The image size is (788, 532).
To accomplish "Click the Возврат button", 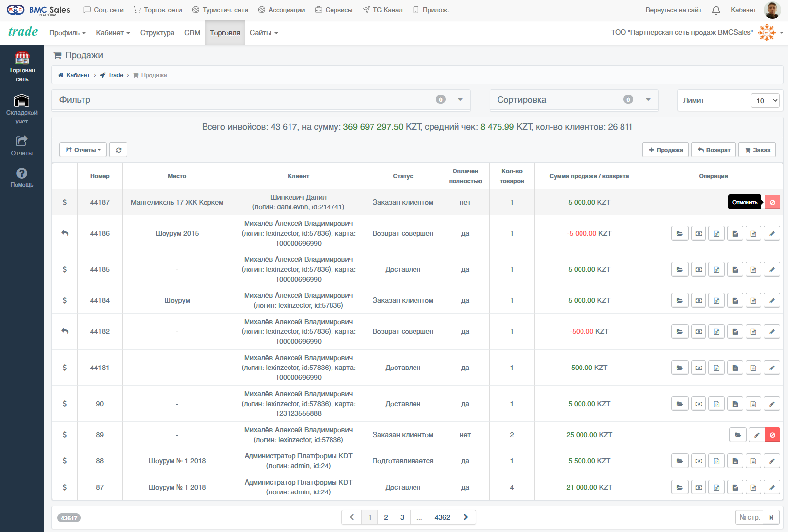I will [713, 150].
